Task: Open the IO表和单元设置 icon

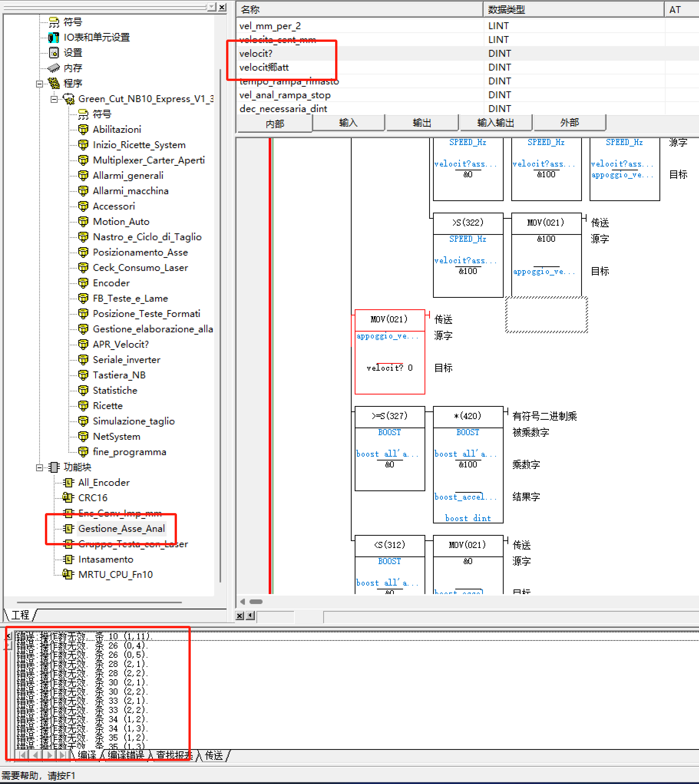Action: pos(53,38)
